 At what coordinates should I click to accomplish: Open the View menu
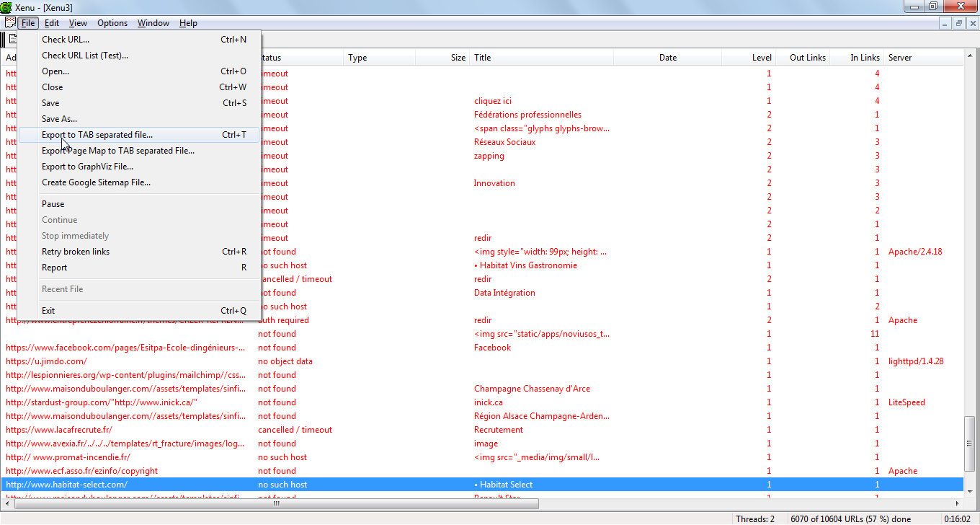click(x=78, y=23)
